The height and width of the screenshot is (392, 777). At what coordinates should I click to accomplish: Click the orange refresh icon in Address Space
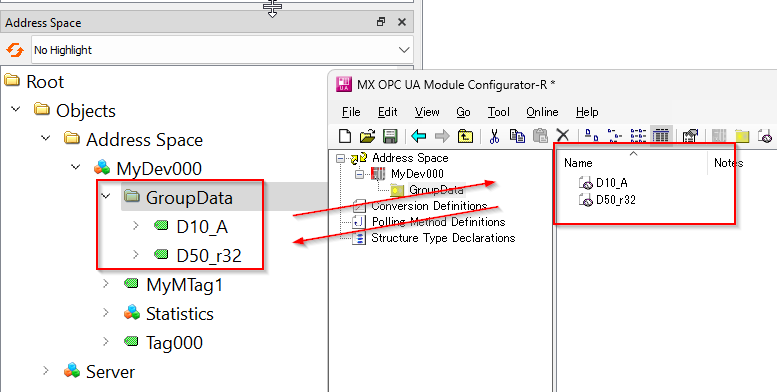pyautogui.click(x=15, y=50)
